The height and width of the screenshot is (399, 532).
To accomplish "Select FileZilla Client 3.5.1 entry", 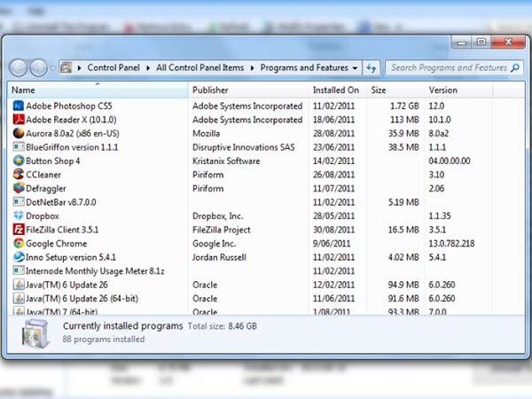I will click(x=62, y=230).
